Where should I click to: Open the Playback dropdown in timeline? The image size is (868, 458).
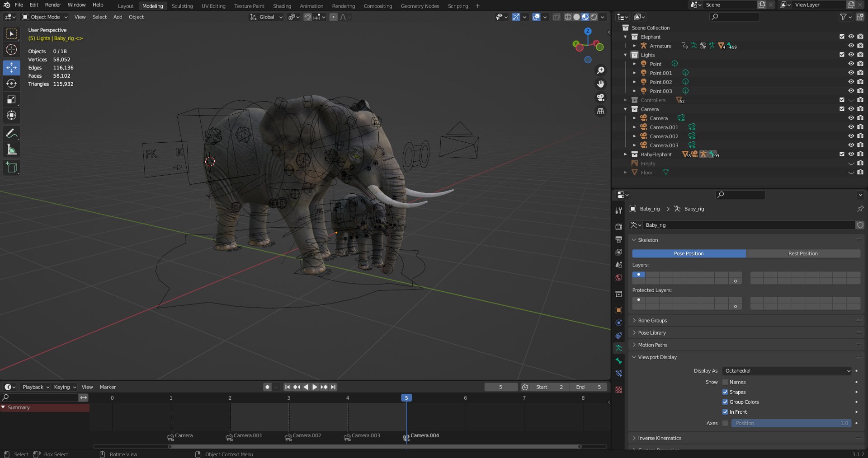(x=36, y=387)
